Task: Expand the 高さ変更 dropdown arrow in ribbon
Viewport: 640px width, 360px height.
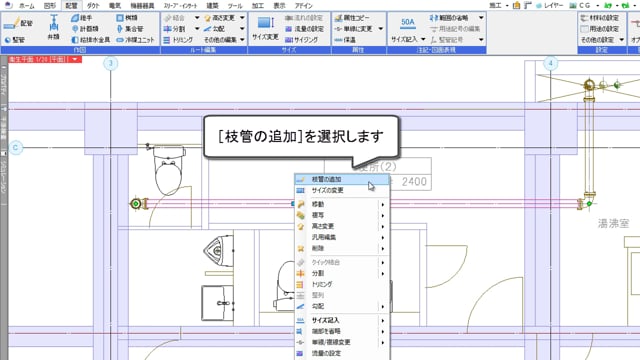Action: click(x=242, y=18)
